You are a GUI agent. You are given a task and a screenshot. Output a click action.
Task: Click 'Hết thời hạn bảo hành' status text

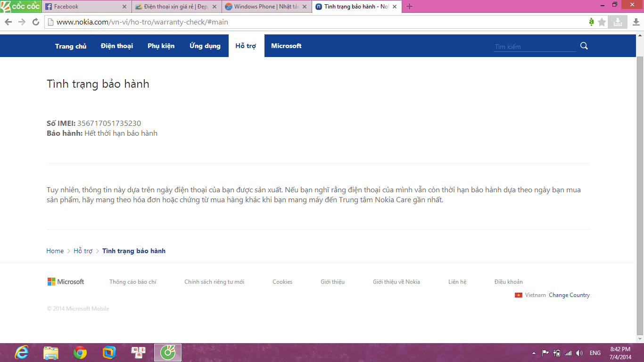click(x=121, y=133)
